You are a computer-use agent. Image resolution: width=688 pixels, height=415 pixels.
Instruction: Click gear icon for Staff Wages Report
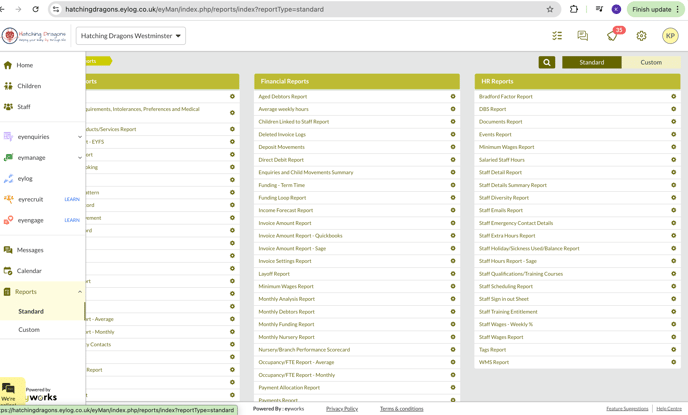(674, 337)
